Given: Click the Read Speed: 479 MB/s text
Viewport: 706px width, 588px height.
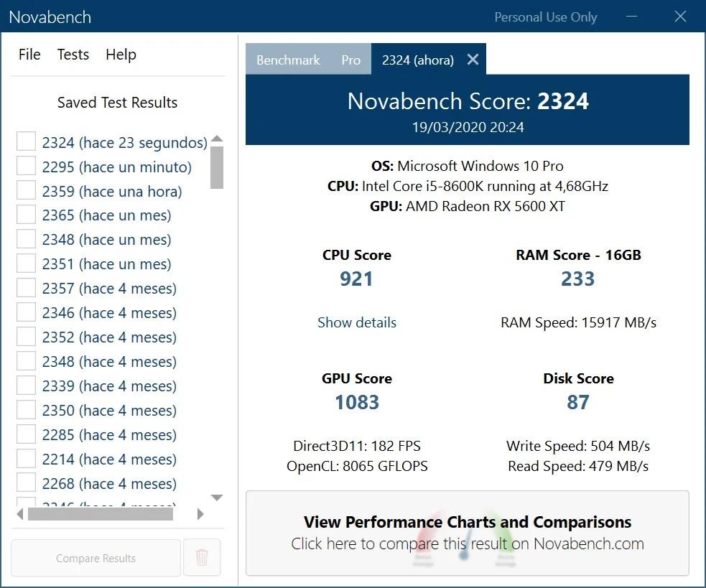Looking at the screenshot, I should click(578, 466).
